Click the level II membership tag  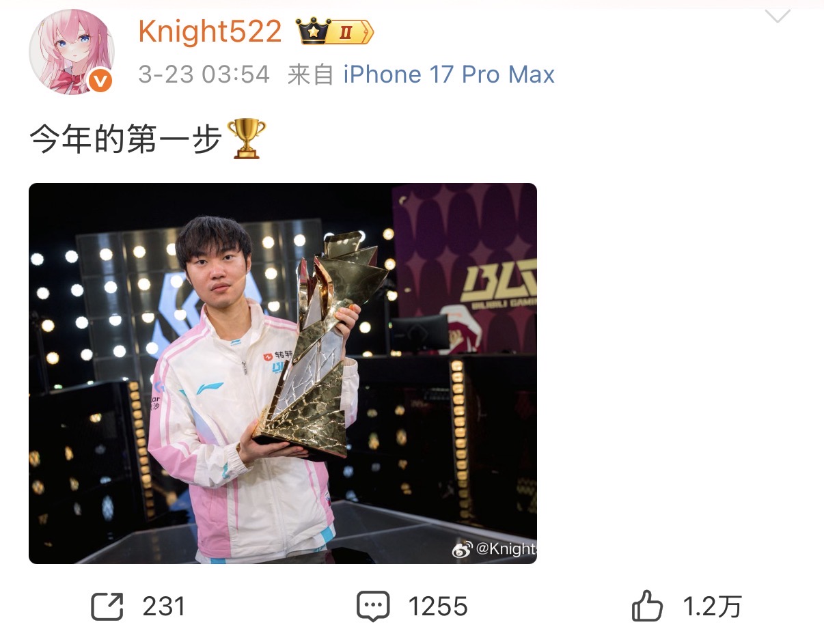pyautogui.click(x=353, y=32)
